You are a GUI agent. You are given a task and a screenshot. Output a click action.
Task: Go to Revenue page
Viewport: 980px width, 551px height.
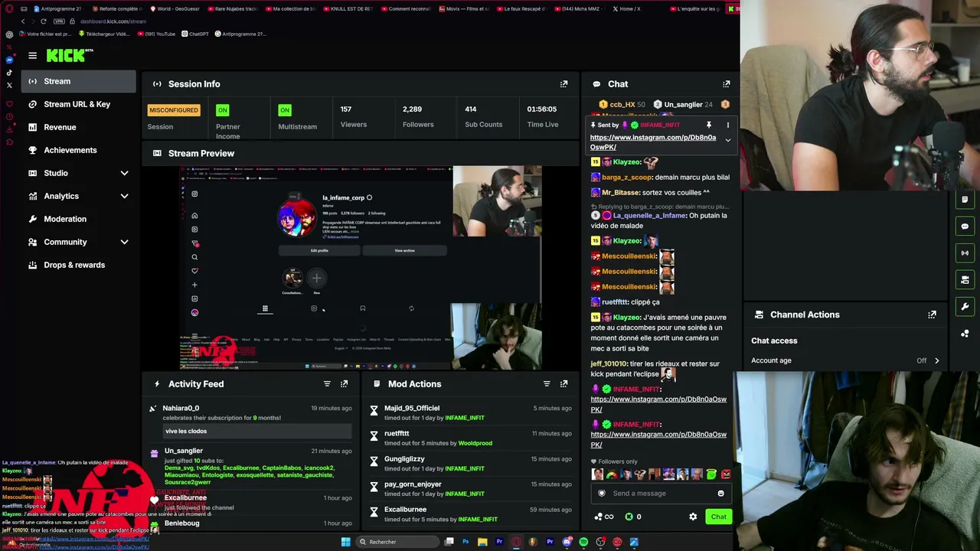[x=78, y=127]
